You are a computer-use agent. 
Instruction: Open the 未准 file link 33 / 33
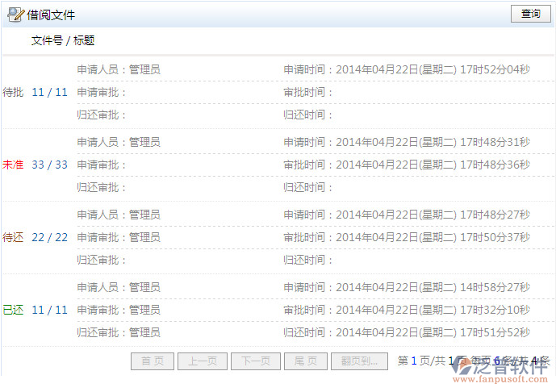50,165
